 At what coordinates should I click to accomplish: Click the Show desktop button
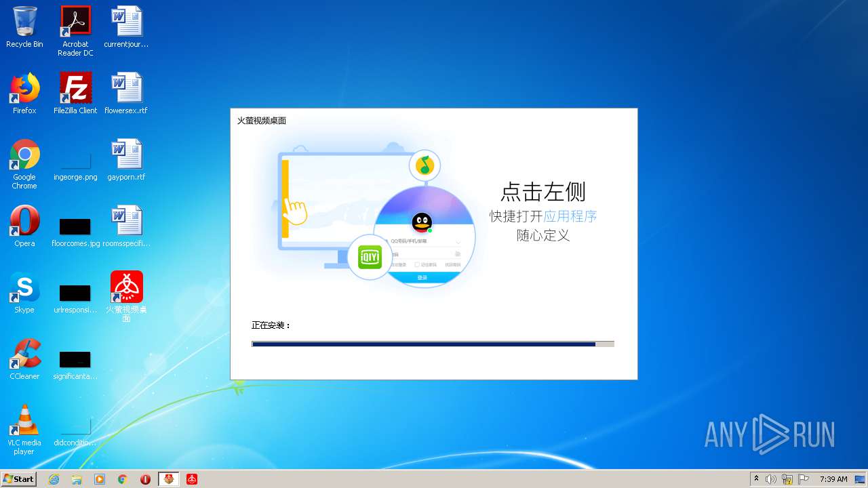point(861,479)
